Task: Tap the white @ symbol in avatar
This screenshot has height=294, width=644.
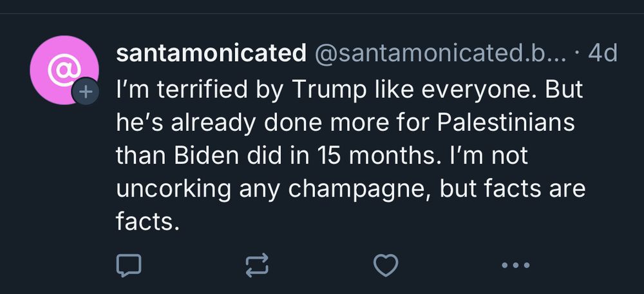Action: click(64, 68)
